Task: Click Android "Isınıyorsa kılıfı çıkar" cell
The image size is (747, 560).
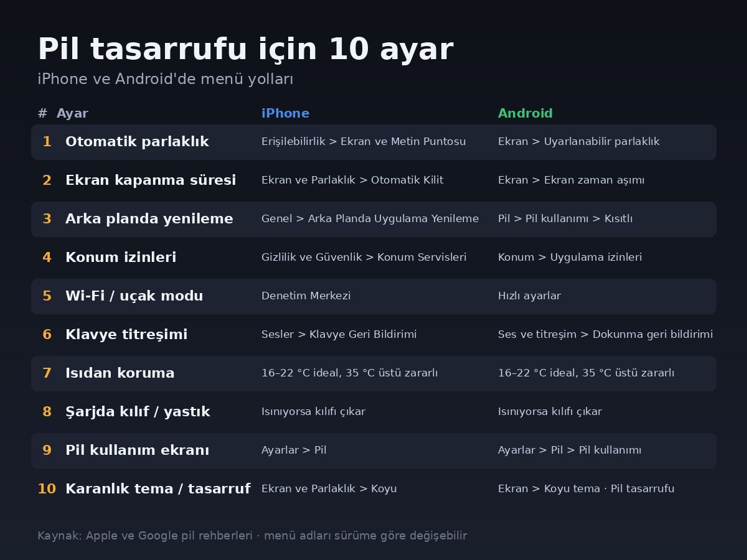Action: tap(550, 412)
